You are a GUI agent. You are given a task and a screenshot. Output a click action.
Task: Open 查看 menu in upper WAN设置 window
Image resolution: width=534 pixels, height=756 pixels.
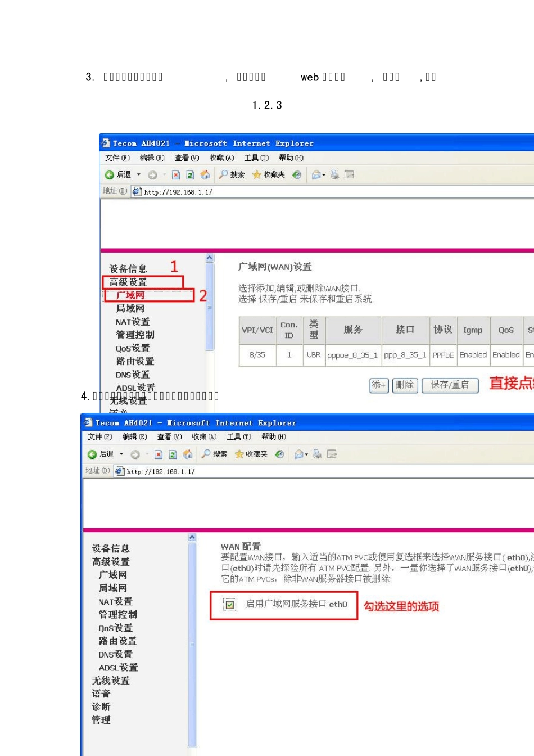point(187,158)
